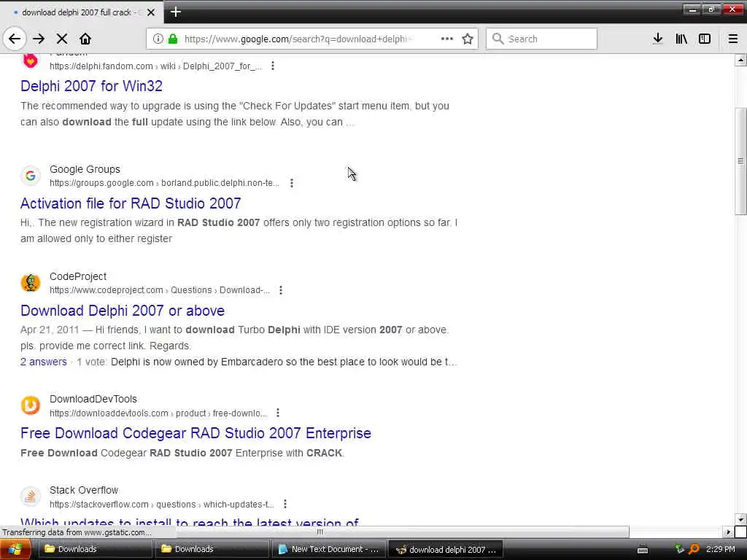The height and width of the screenshot is (560, 747).
Task: Switch to the download delphi 2007 taskbar button
Action: [446, 549]
